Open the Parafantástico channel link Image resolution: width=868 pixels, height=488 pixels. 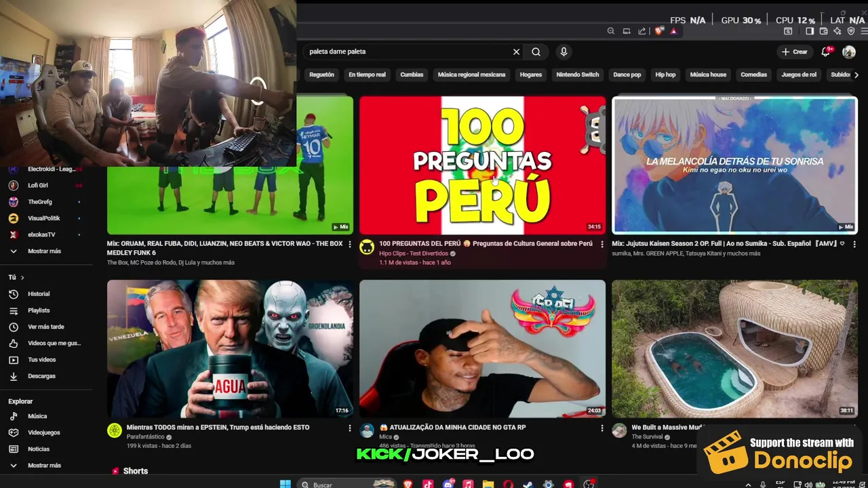tap(145, 437)
